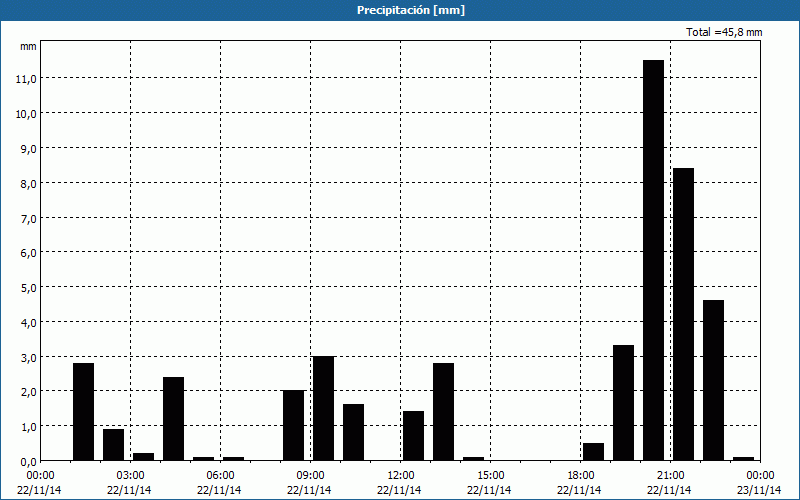Select the tallest bar, 20:00 to 21:00
This screenshot has height=500, width=800.
tap(654, 260)
